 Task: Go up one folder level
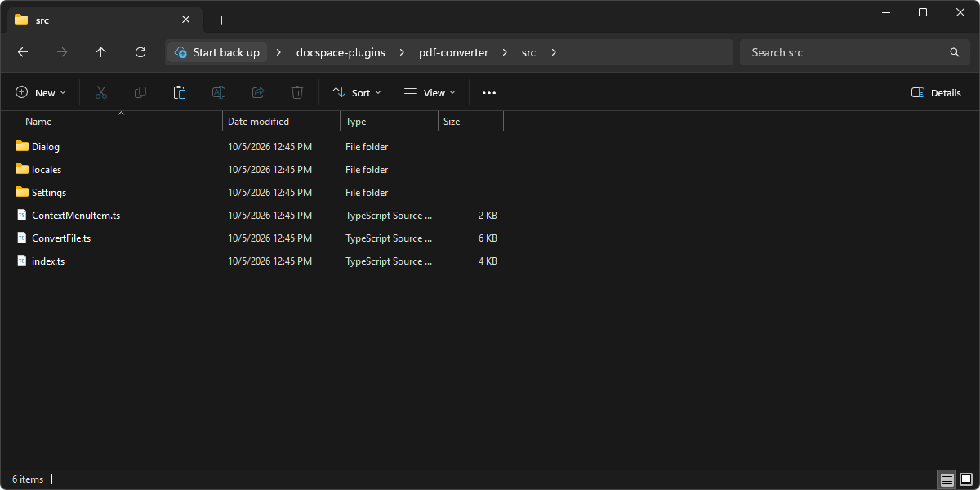101,52
